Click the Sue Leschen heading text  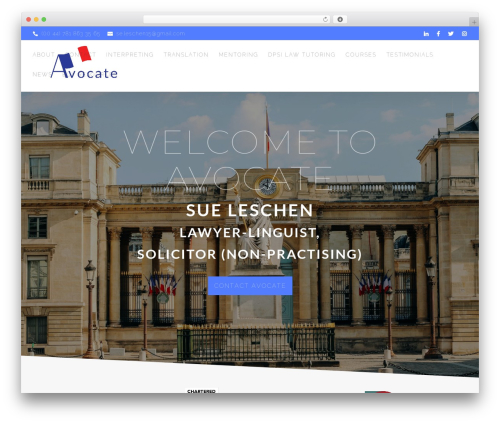250,210
